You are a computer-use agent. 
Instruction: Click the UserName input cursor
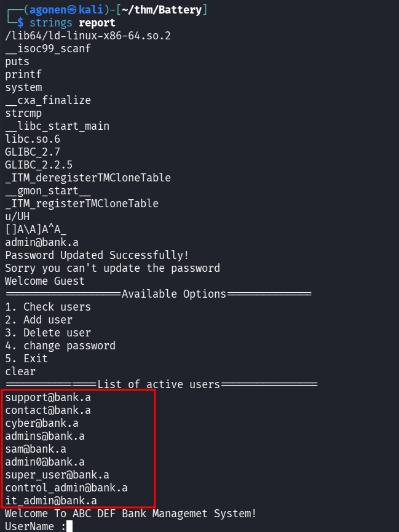(69, 526)
